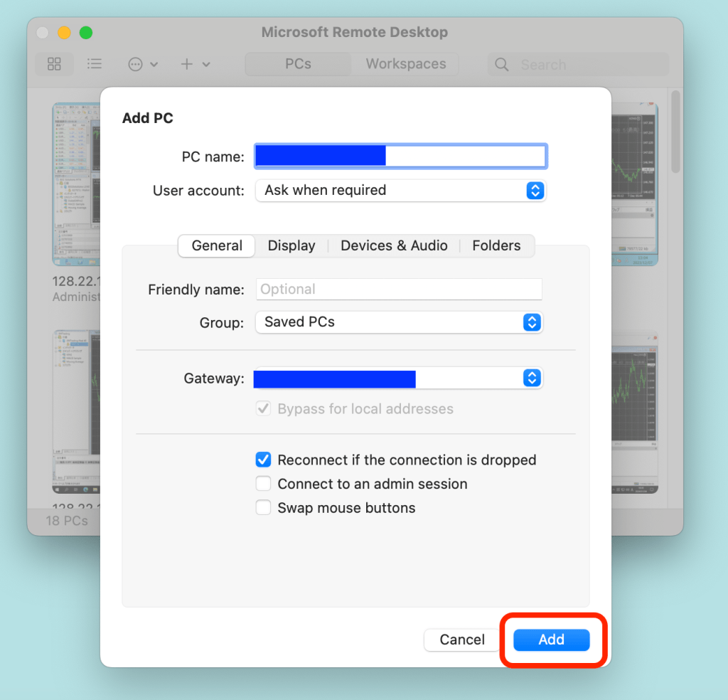
Task: Select the Folders tab
Action: (x=496, y=245)
